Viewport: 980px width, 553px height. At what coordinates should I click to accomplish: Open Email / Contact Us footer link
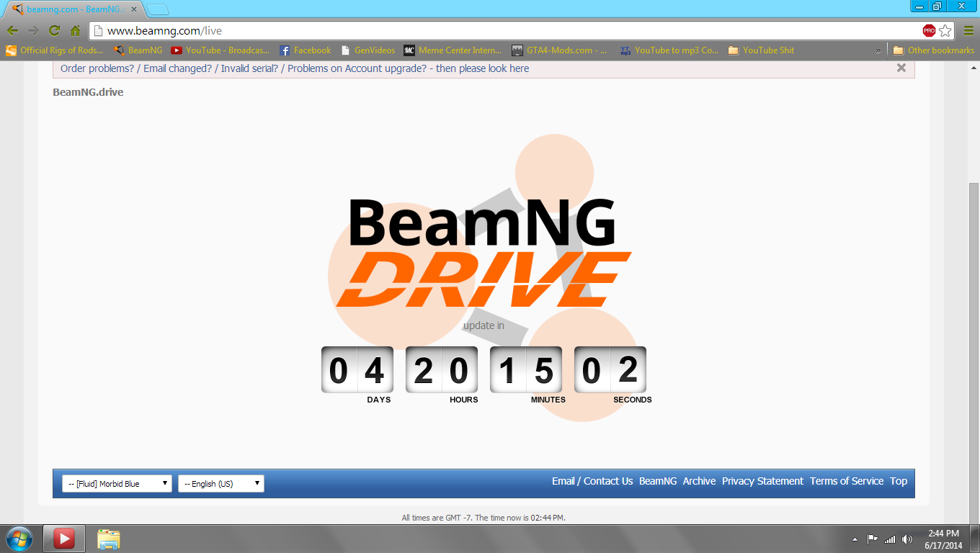592,481
